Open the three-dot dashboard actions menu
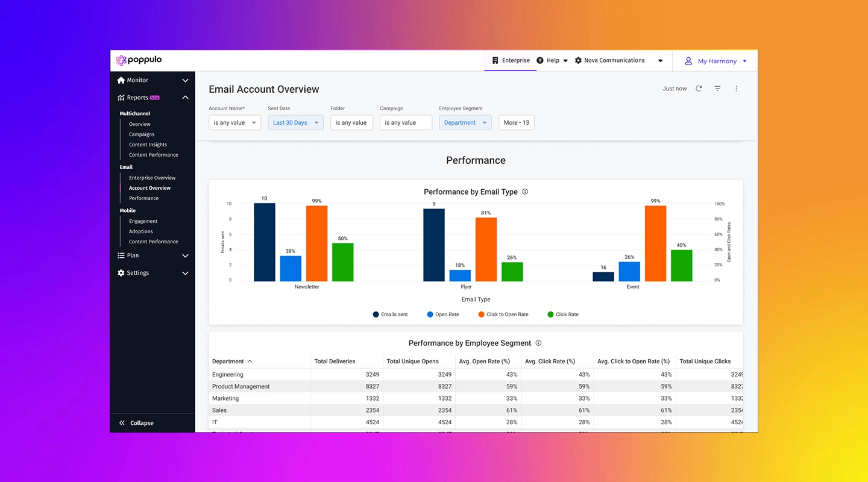 (736, 89)
